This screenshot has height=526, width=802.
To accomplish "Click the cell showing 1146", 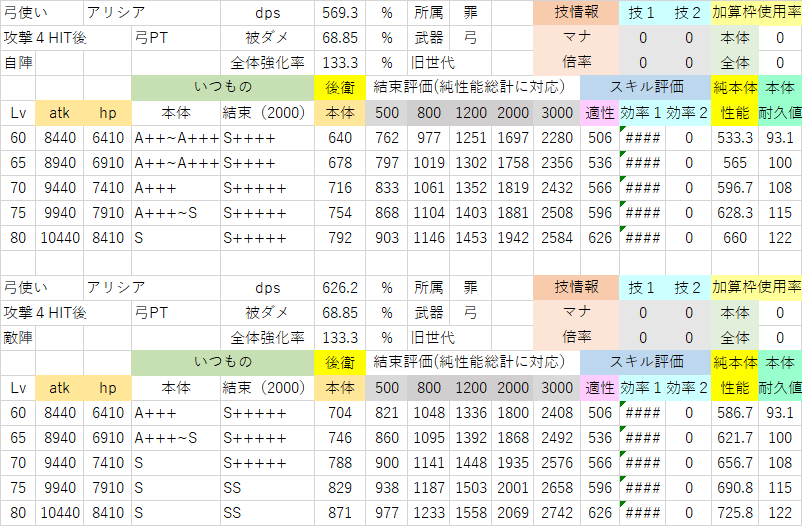I will point(429,238).
